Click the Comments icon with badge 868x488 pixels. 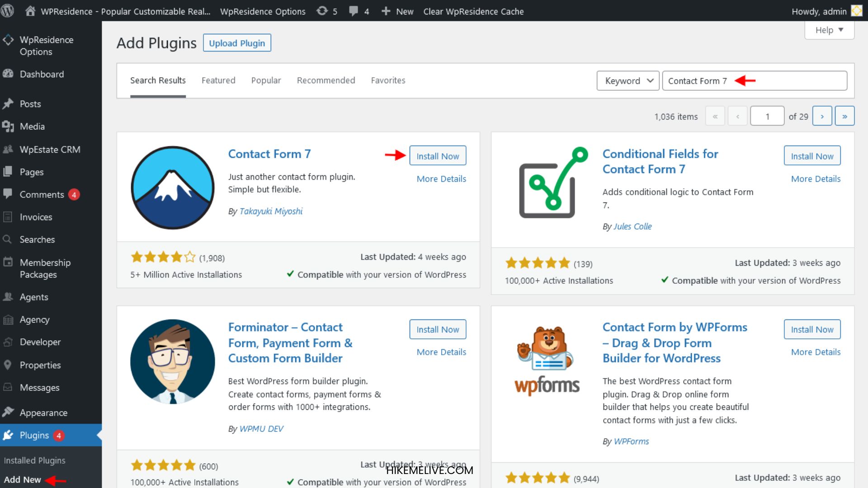(x=42, y=194)
